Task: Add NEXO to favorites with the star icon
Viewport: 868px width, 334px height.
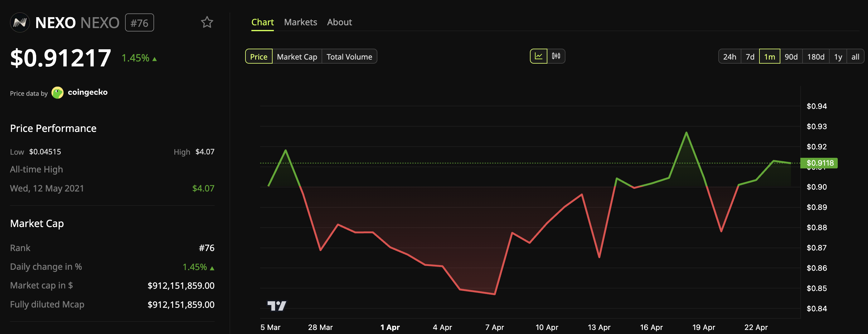Action: pos(207,22)
